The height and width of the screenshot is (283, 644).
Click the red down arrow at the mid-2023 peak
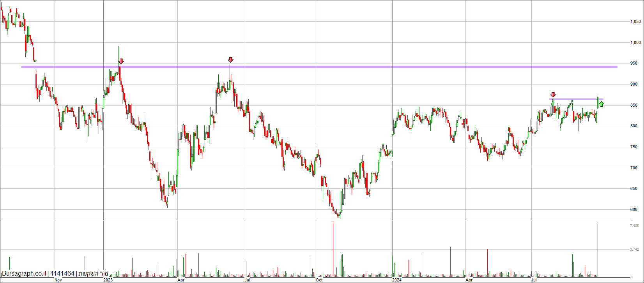point(230,60)
